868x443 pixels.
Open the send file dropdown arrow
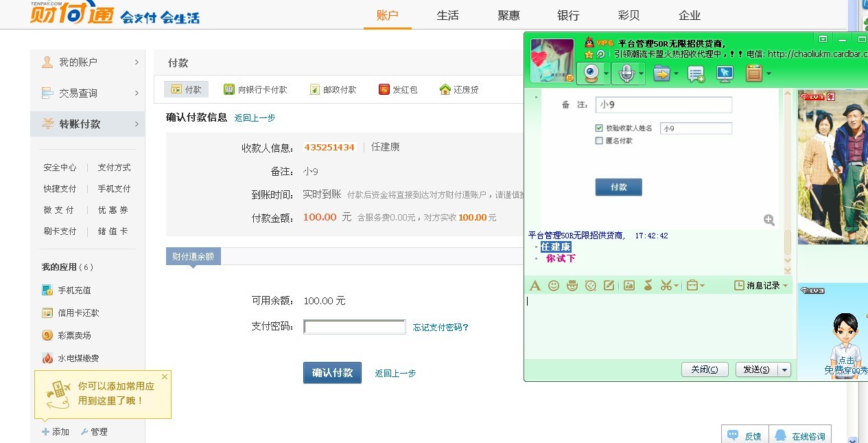pyautogui.click(x=676, y=73)
